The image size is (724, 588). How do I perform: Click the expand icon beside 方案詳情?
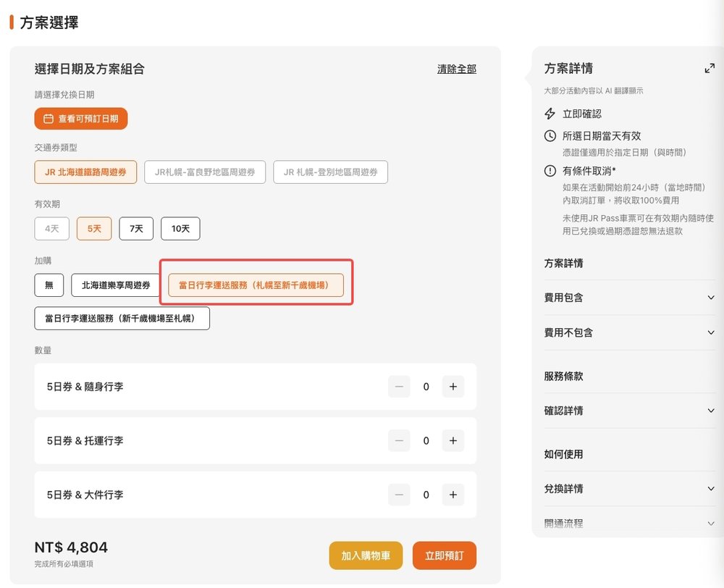pyautogui.click(x=709, y=69)
